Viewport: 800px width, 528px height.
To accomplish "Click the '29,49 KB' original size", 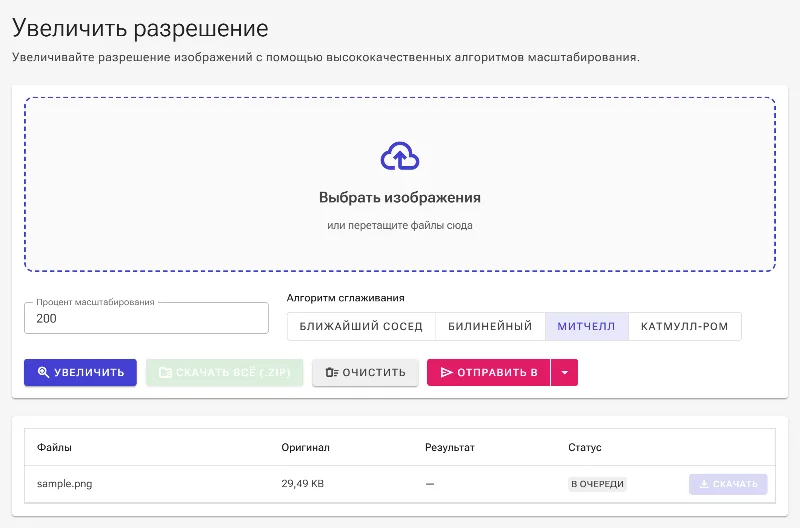I will (x=303, y=484).
